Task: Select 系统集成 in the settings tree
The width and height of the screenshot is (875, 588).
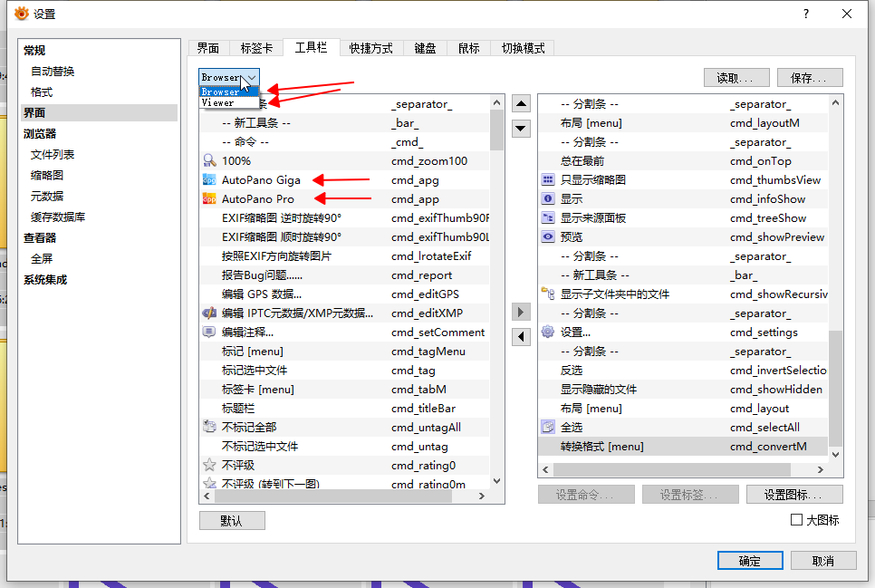Action: click(x=45, y=279)
